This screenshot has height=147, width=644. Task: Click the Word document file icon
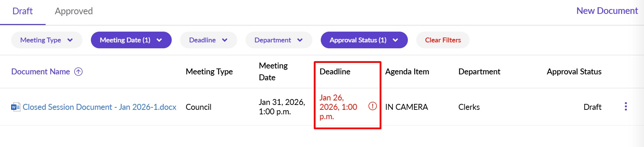click(x=16, y=107)
